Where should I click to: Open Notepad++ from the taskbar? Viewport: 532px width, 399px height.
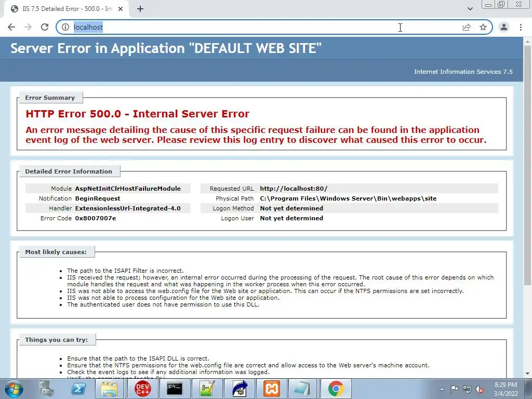coord(207,389)
